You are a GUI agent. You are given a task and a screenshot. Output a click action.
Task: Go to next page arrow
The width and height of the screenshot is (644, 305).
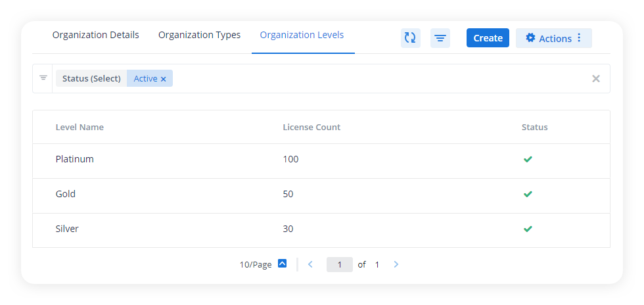coord(396,264)
